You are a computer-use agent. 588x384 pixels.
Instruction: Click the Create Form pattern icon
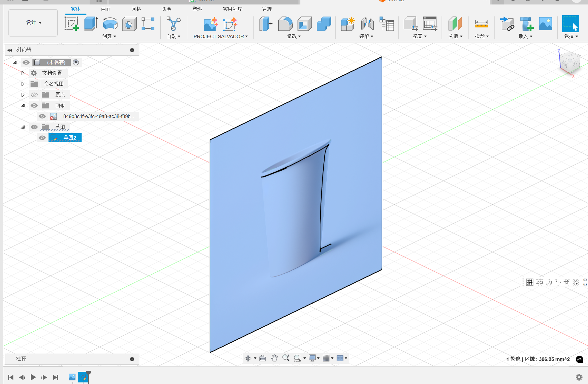(x=148, y=24)
